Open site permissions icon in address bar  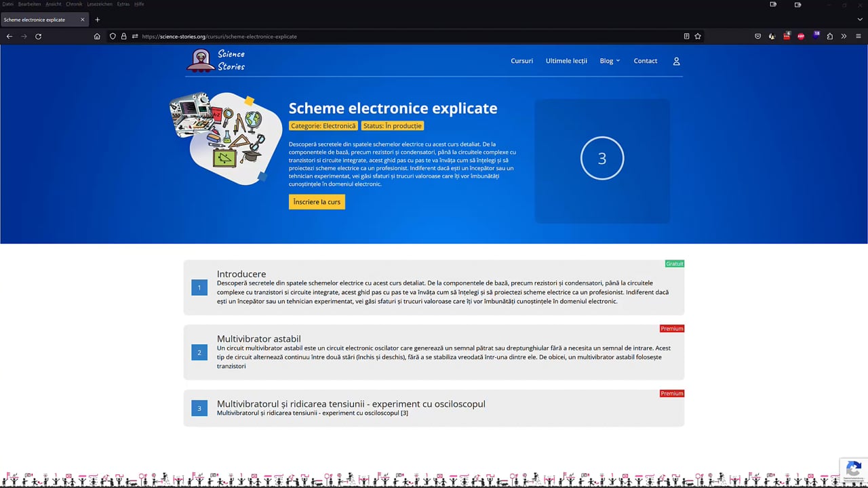[135, 37]
